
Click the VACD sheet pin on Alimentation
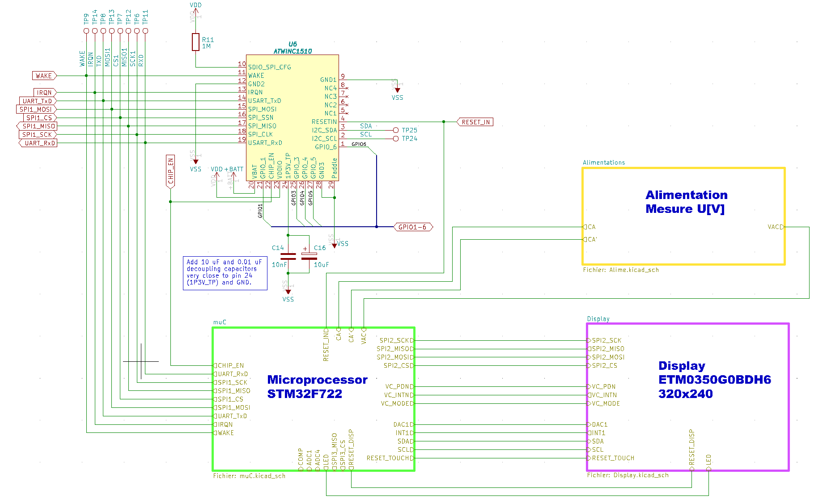[776, 227]
